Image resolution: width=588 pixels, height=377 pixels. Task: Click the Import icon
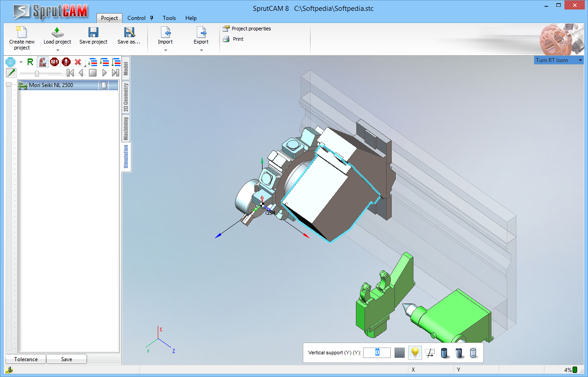point(165,32)
